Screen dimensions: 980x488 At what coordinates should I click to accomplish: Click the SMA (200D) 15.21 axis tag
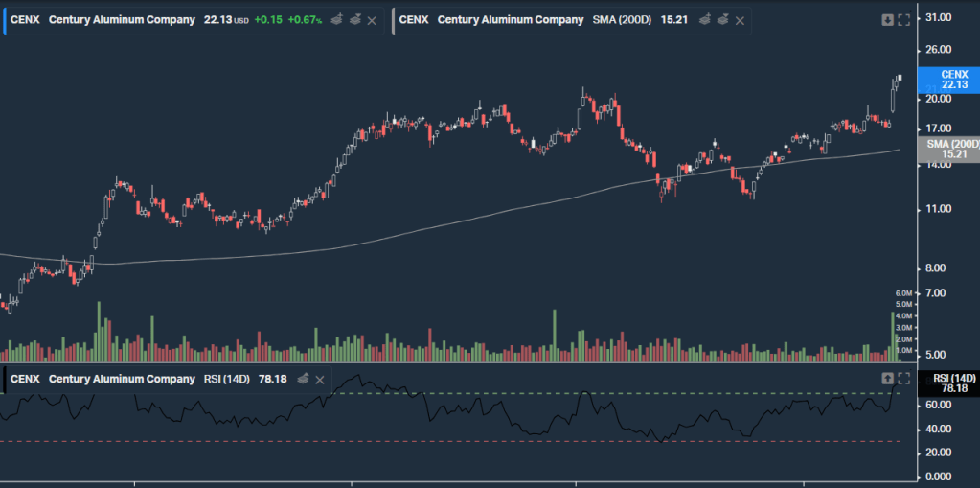pos(947,149)
